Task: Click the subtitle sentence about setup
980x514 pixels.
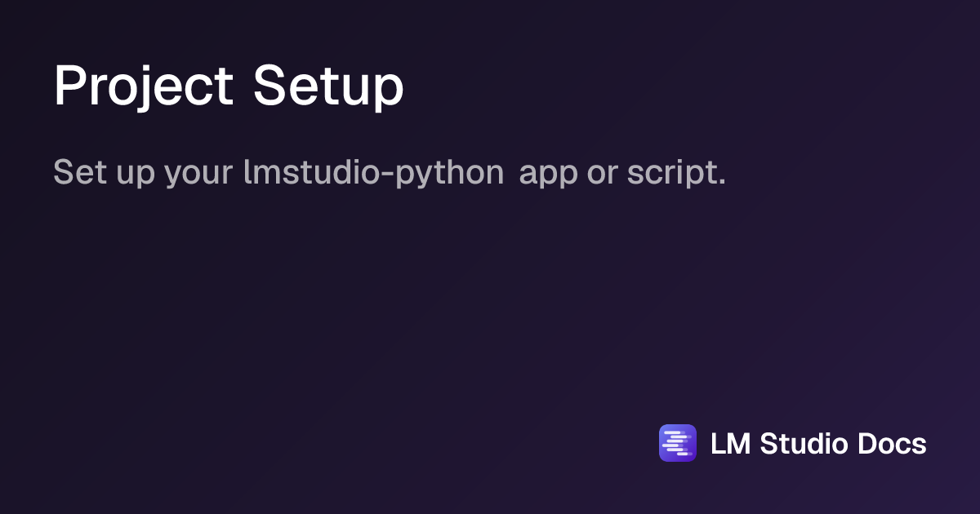Action: pyautogui.click(x=390, y=173)
